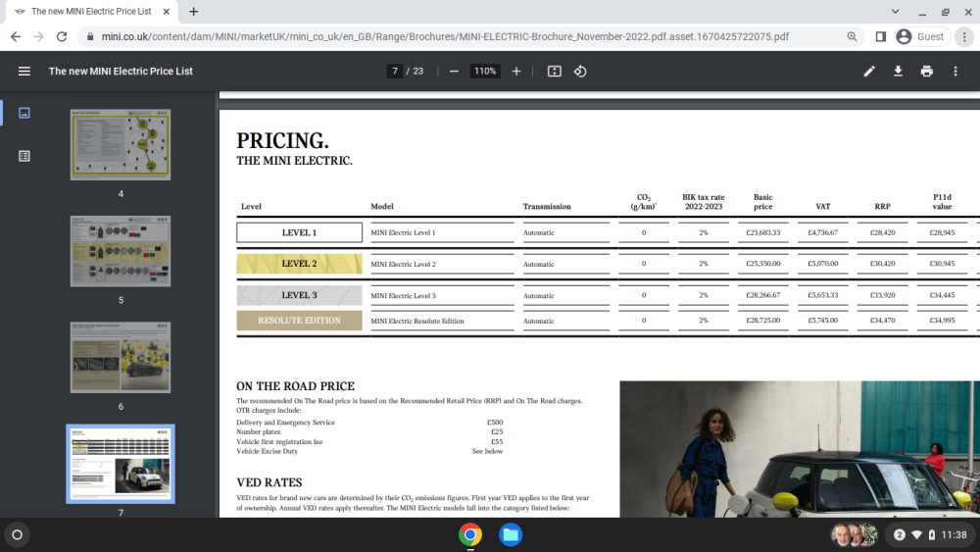This screenshot has height=552, width=980.
Task: Open the Guest profile button
Action: [920, 37]
